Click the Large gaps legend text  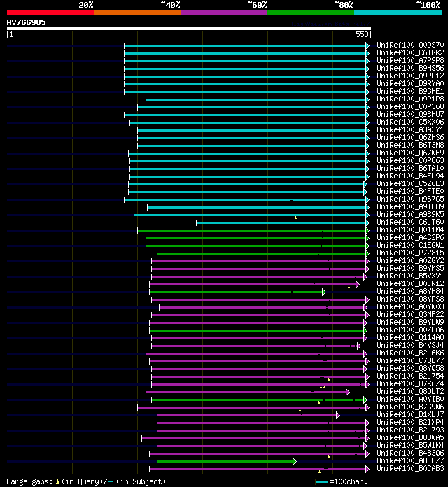[86, 481]
